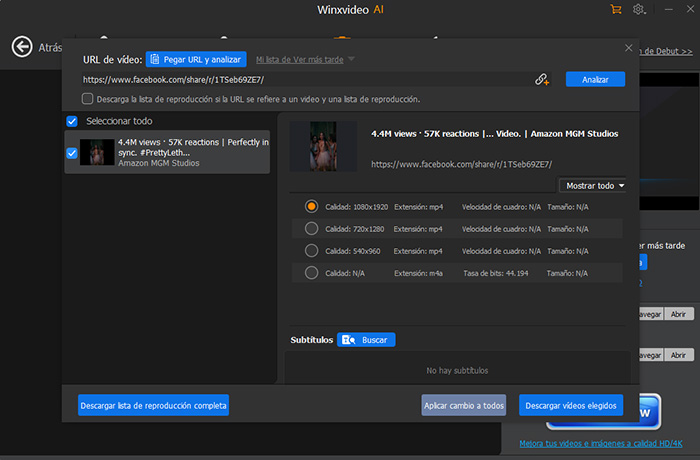
Task: Open the HD/4K quality improvement link
Action: [600, 443]
